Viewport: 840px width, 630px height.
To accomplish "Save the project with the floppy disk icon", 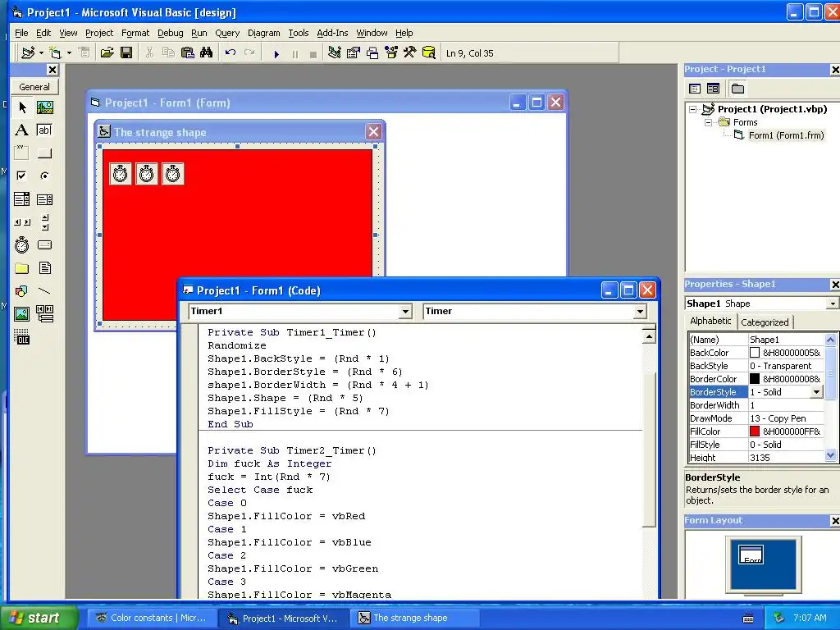I will [126, 52].
